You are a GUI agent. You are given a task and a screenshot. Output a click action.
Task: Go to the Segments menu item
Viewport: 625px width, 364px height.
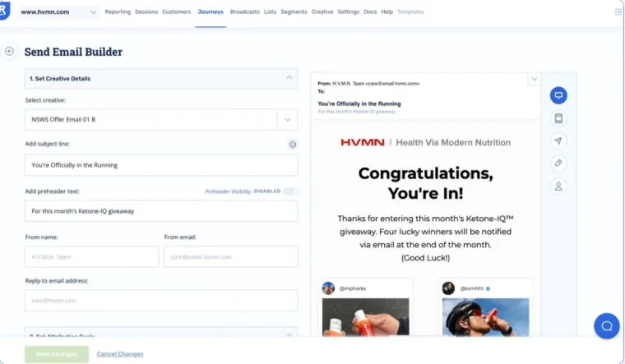tap(294, 12)
